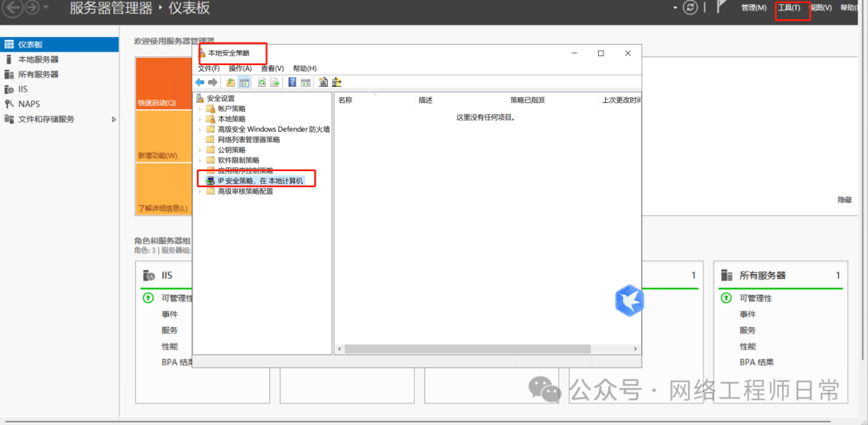Expand 文件和存储服务 sidebar arrow
This screenshot has height=425, width=868.
(114, 119)
